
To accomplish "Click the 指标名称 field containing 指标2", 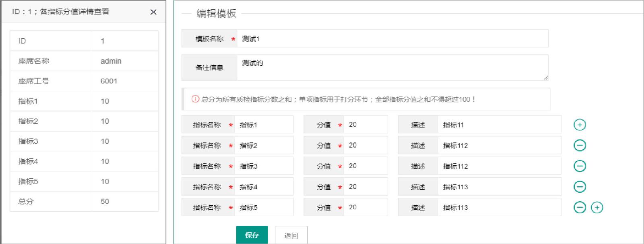I will [x=264, y=146].
